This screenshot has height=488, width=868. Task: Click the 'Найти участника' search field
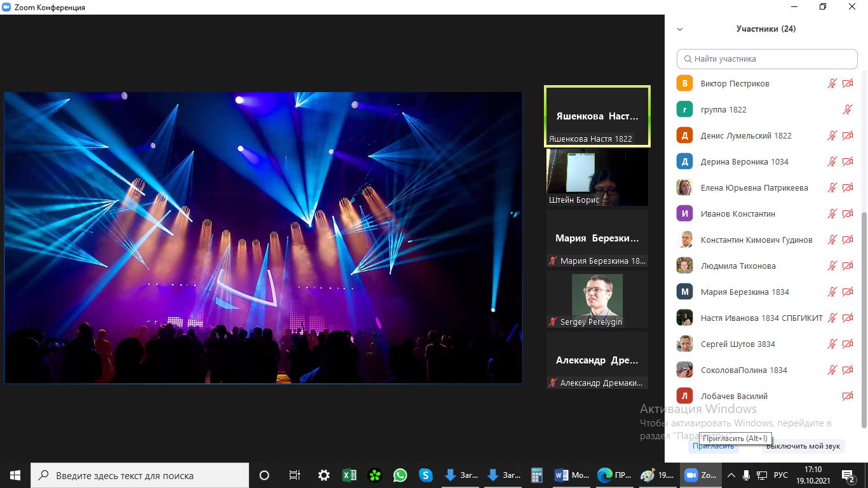[x=767, y=58]
